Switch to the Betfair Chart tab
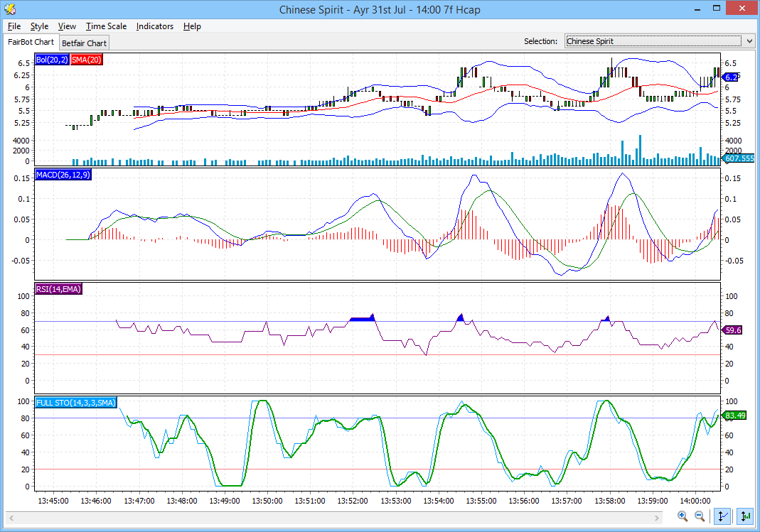This screenshot has width=760, height=532. pos(84,43)
